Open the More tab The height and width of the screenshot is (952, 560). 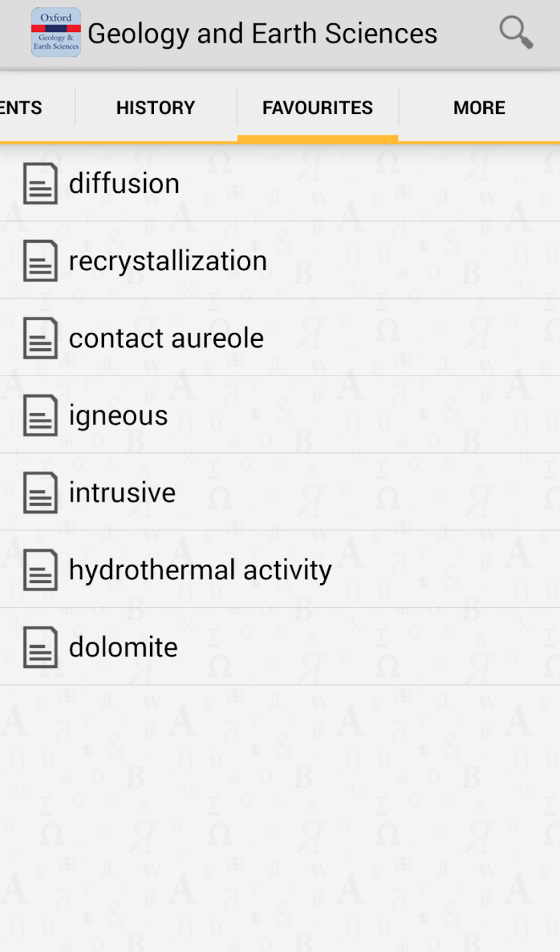tap(479, 107)
